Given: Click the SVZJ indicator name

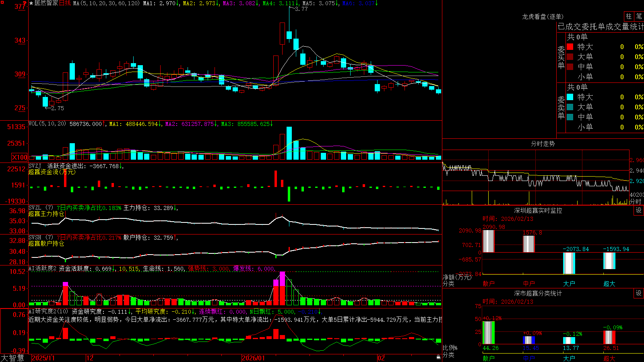Looking at the screenshot, I should (x=35, y=166).
